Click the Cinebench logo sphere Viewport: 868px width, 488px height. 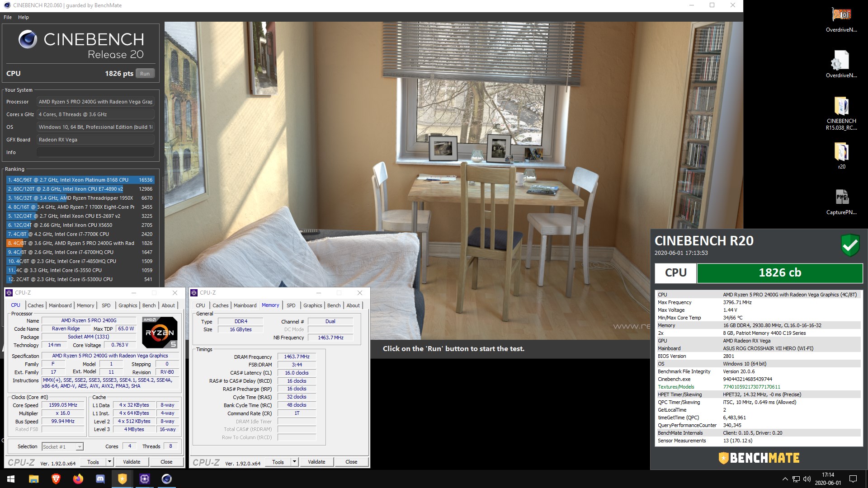28,40
